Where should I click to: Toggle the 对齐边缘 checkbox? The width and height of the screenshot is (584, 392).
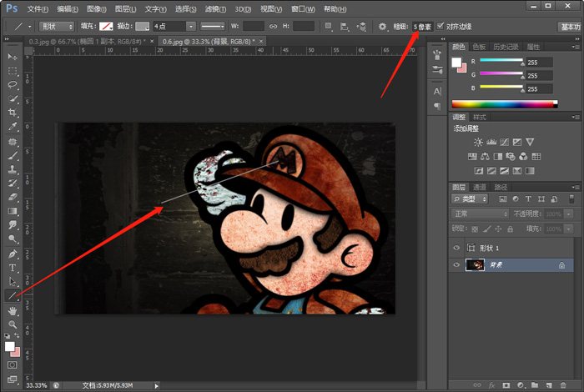[x=441, y=26]
